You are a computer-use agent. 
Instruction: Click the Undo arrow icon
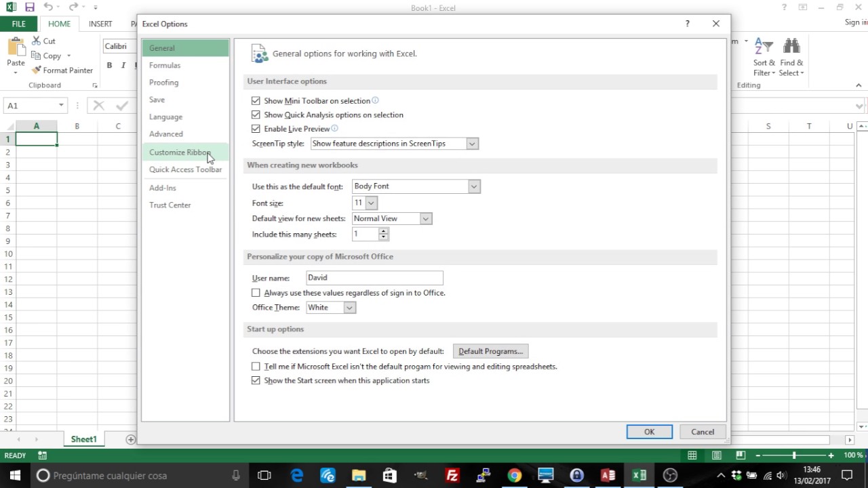(x=48, y=7)
